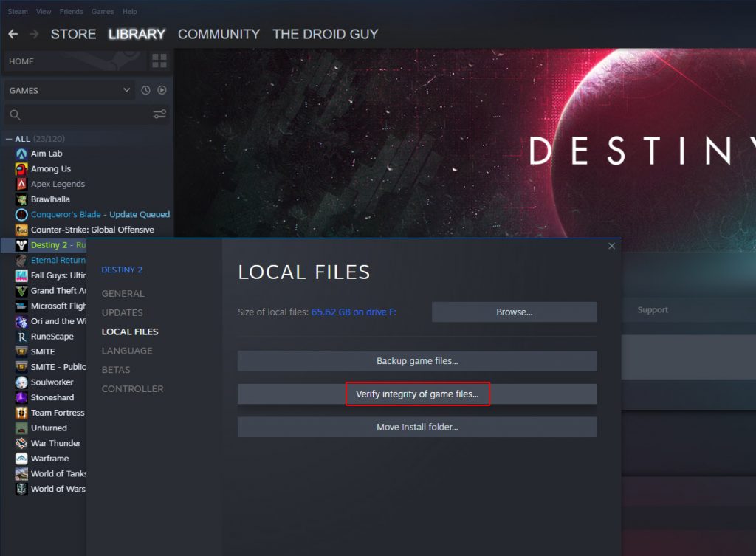Select the LIBRARY tab
This screenshot has width=756, height=556.
pos(137,34)
